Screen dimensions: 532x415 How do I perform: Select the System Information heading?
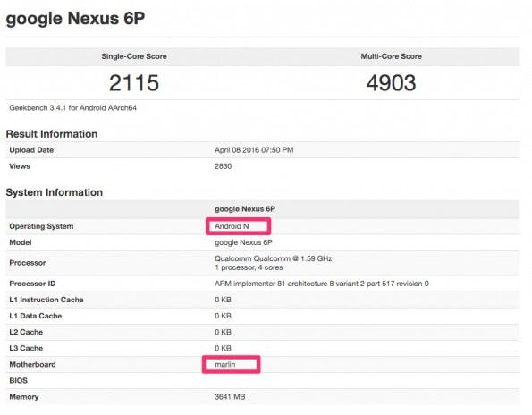tap(55, 192)
